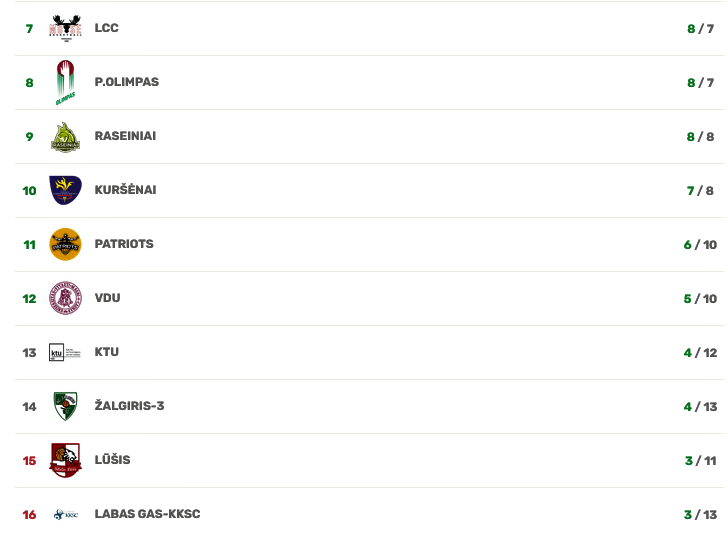
Task: Click the LCC moose team logo
Action: (x=65, y=28)
